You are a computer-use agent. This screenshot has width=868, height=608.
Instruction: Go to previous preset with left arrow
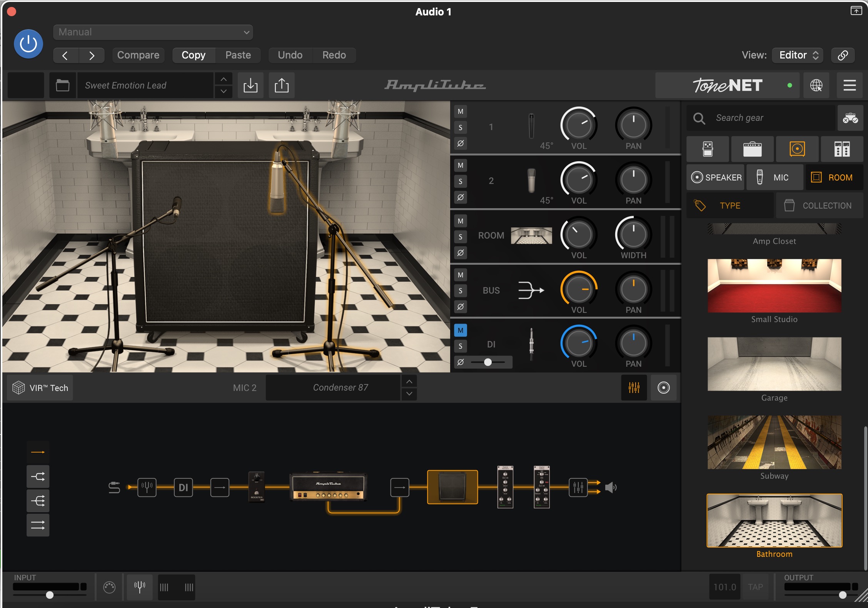[65, 55]
